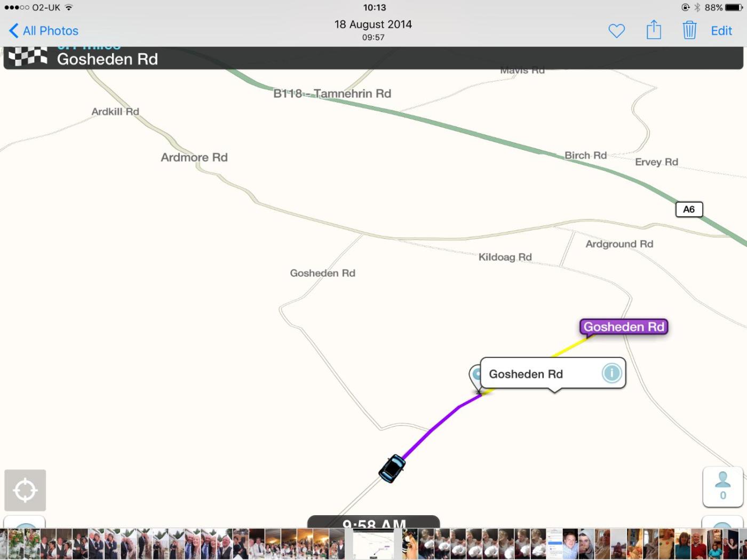
Task: Tap the A6 road shield marker
Action: coord(689,209)
